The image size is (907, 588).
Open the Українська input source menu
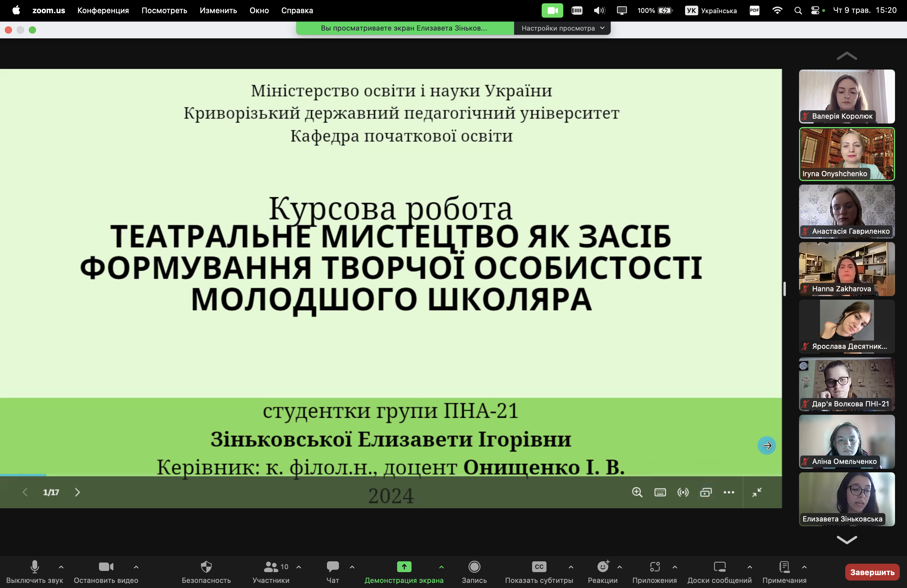(x=711, y=11)
